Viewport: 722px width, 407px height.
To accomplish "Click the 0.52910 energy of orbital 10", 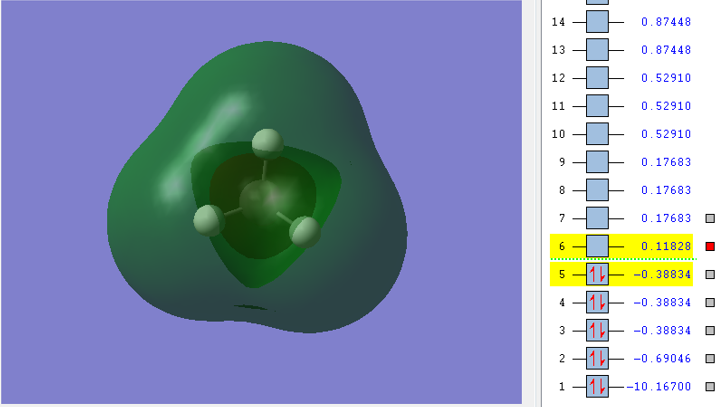I will (666, 134).
